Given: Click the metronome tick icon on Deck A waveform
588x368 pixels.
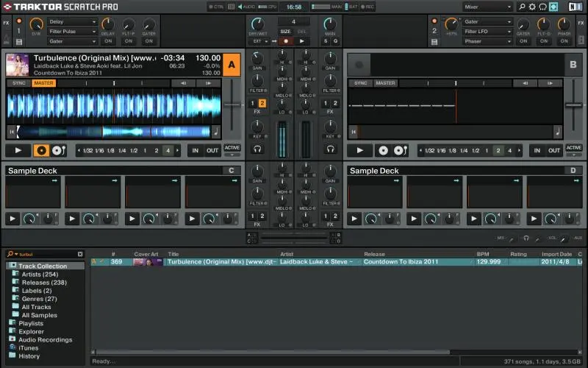Looking at the screenshot, I should click(216, 132).
